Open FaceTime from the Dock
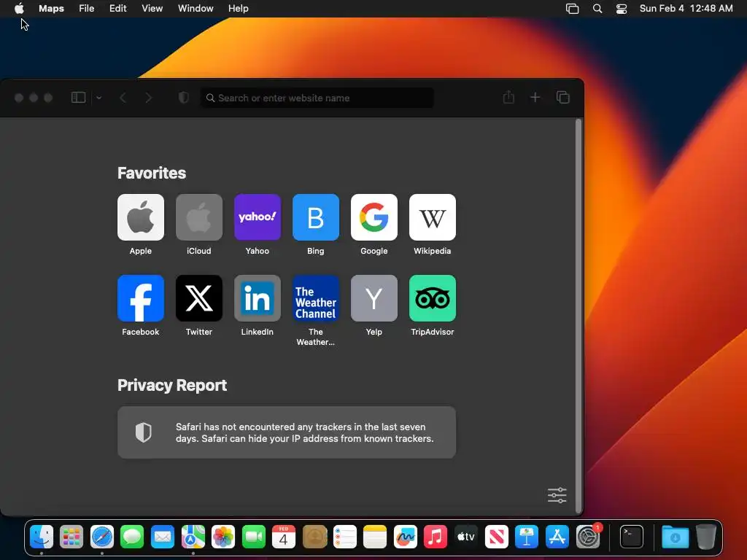This screenshot has width=747, height=560. click(x=253, y=537)
